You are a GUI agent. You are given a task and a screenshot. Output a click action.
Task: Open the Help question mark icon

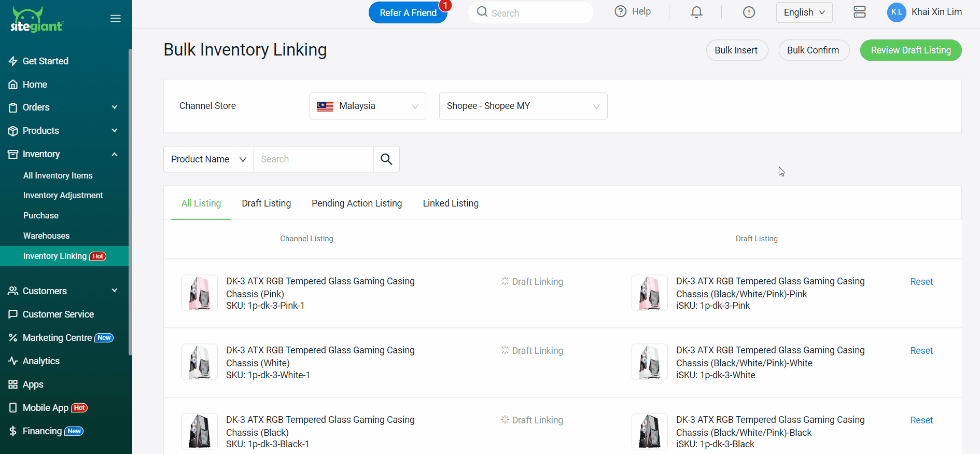pyautogui.click(x=620, y=11)
